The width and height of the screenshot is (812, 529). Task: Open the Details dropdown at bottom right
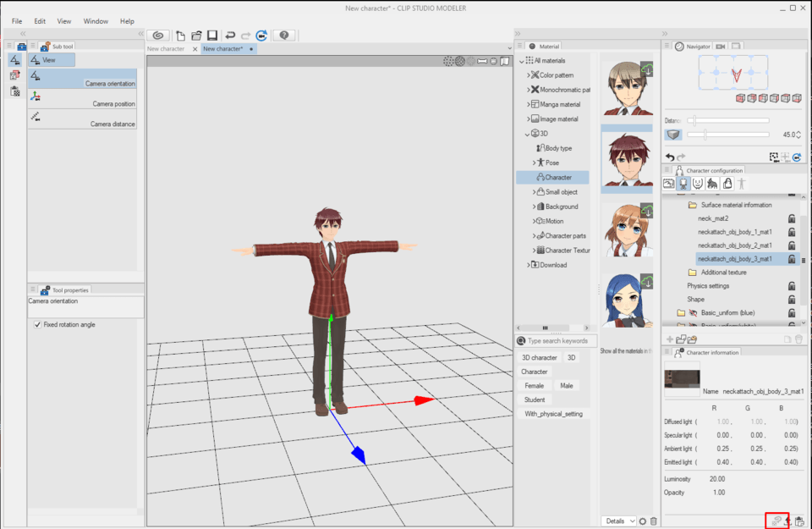[x=620, y=521]
